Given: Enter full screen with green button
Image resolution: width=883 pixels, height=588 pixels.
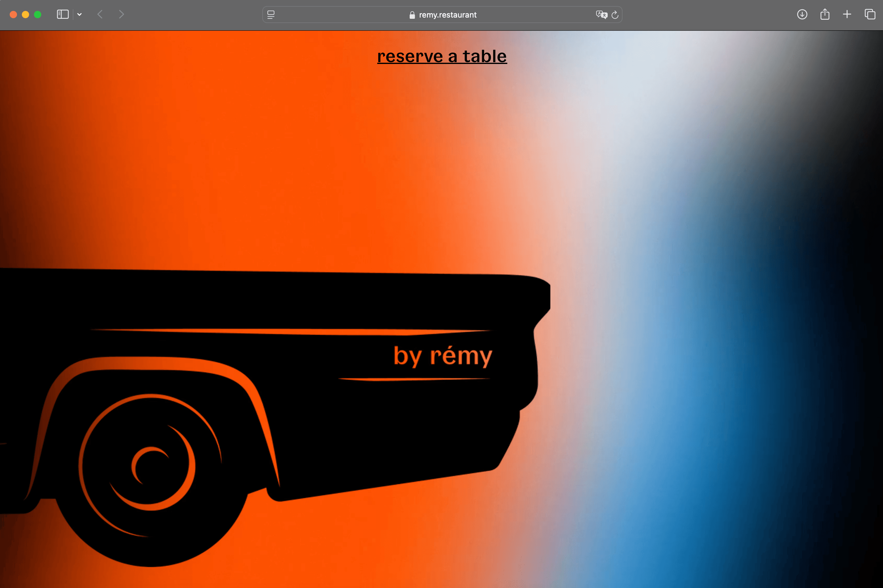Looking at the screenshot, I should [38, 14].
